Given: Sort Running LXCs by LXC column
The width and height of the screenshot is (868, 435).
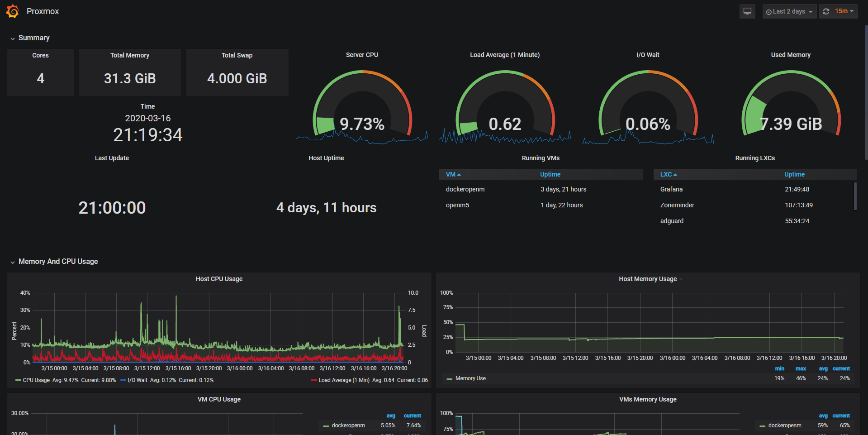Looking at the screenshot, I should [669, 174].
